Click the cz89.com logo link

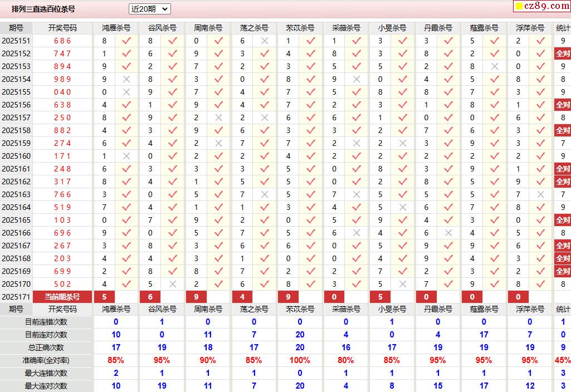pos(542,6)
